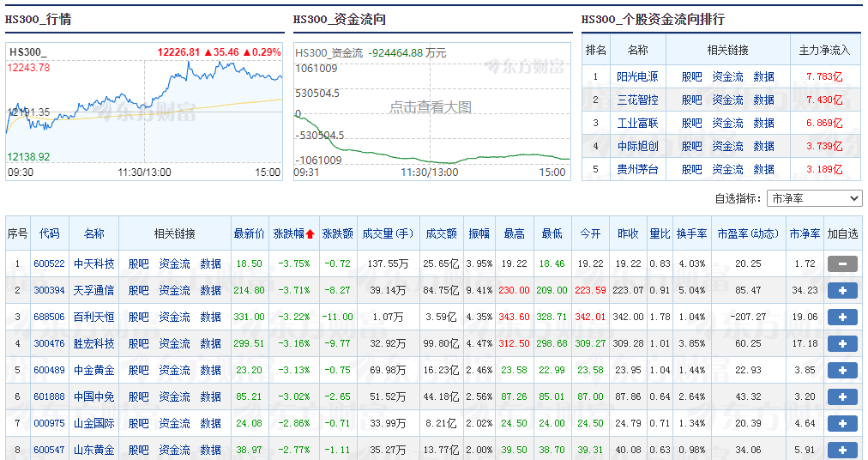
Task: Open 数据 link for 工业富联
Action: point(764,123)
